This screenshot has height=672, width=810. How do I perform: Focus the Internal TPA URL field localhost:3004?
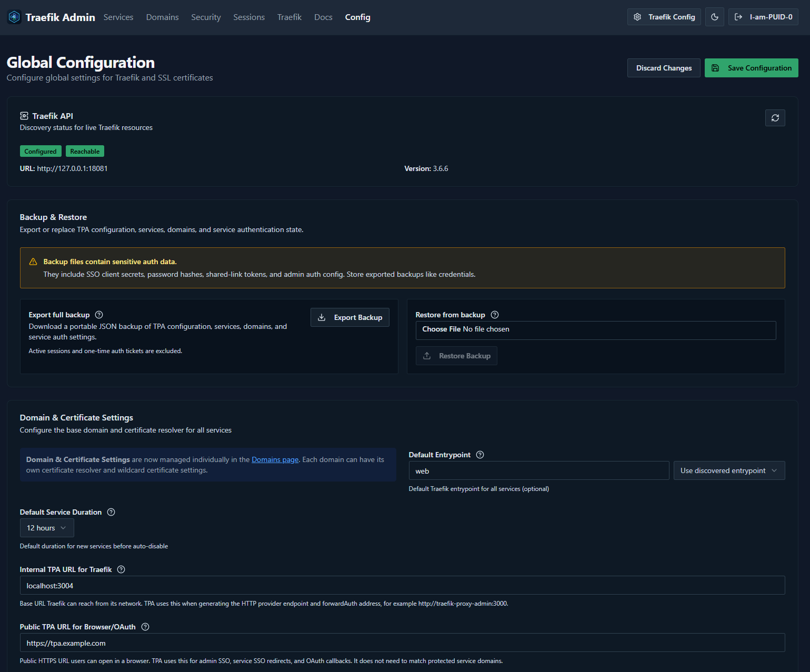(x=403, y=585)
